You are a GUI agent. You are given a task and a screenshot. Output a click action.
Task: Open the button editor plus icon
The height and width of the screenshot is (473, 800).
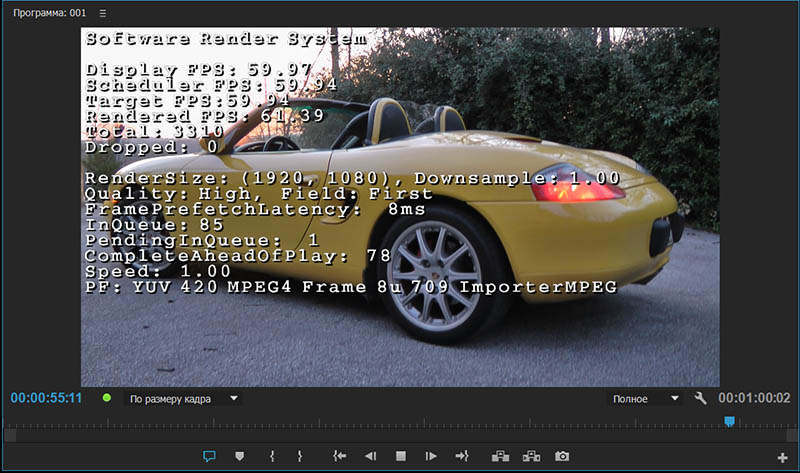(x=783, y=458)
